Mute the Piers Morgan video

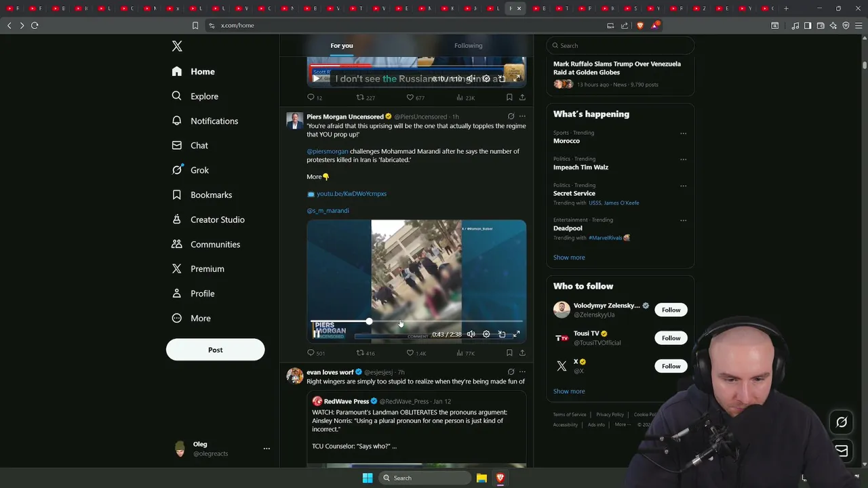[471, 334]
